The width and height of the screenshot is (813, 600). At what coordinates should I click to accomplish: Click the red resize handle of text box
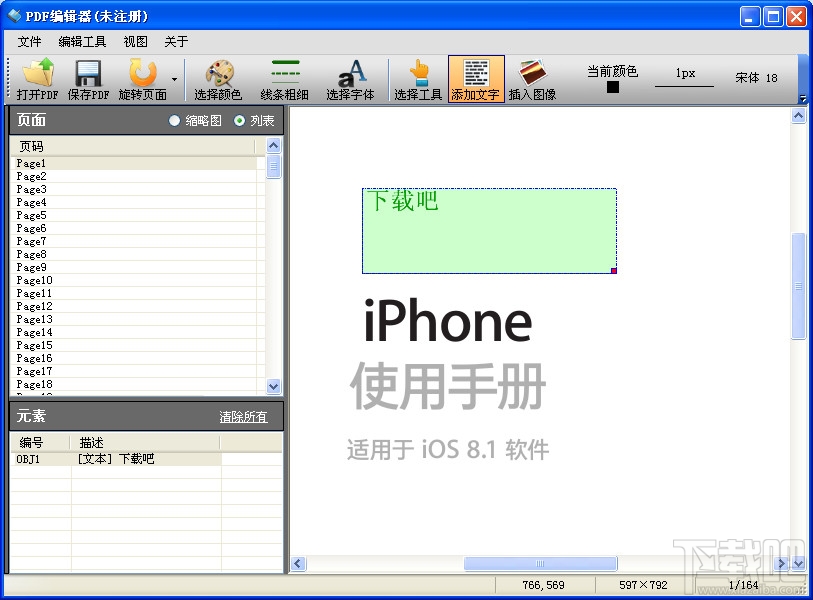click(614, 271)
